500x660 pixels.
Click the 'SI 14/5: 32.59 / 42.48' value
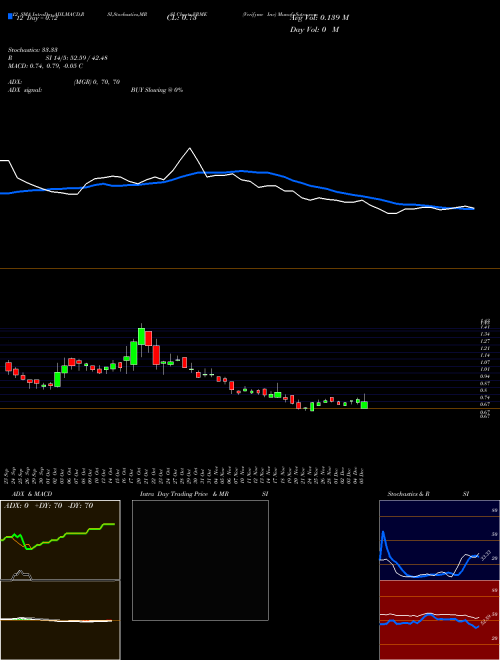(77, 58)
